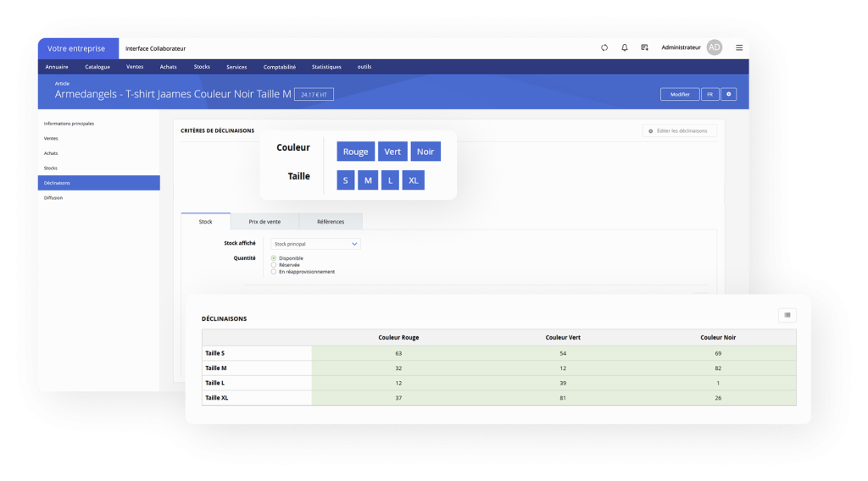Image resolution: width=868 pixels, height=481 pixels.
Task: Click the add note icon in header
Action: tap(644, 47)
